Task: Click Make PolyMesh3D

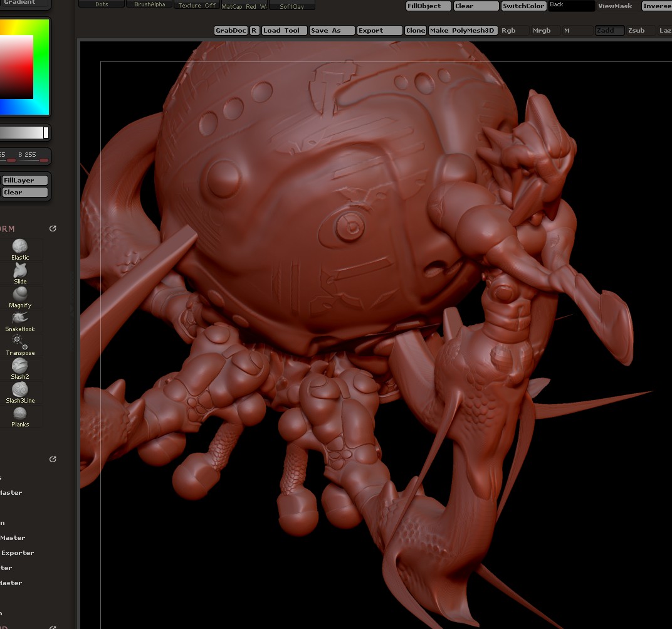Action: point(463,31)
